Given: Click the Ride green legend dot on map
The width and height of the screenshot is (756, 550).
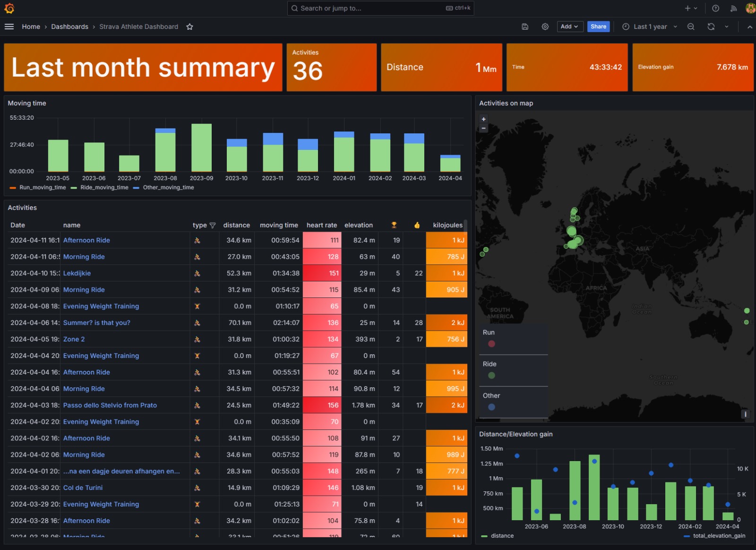Looking at the screenshot, I should coord(491,375).
